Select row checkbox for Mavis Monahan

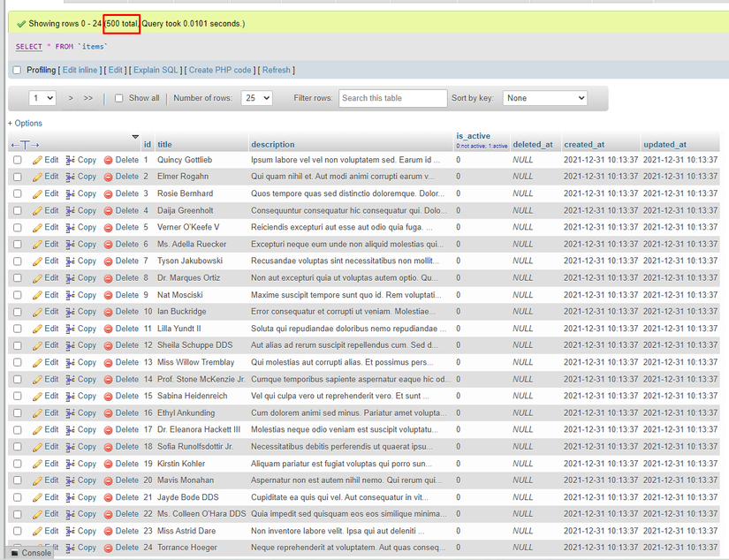pos(18,481)
